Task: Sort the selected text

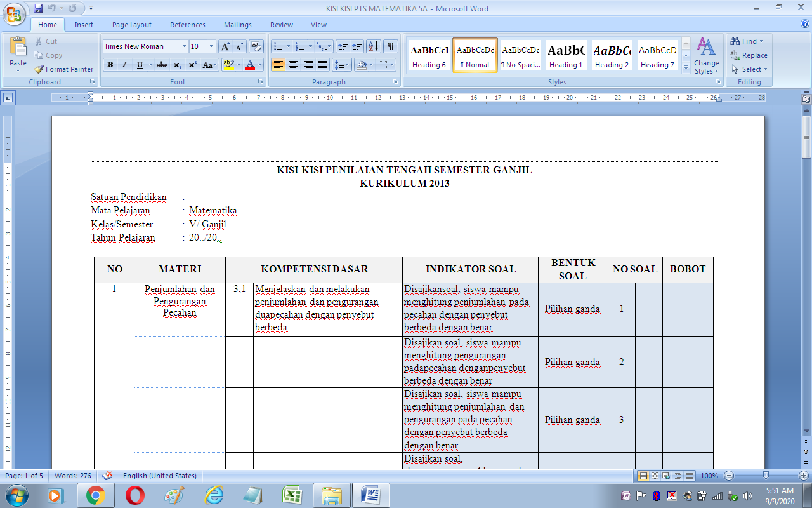Action: (374, 46)
